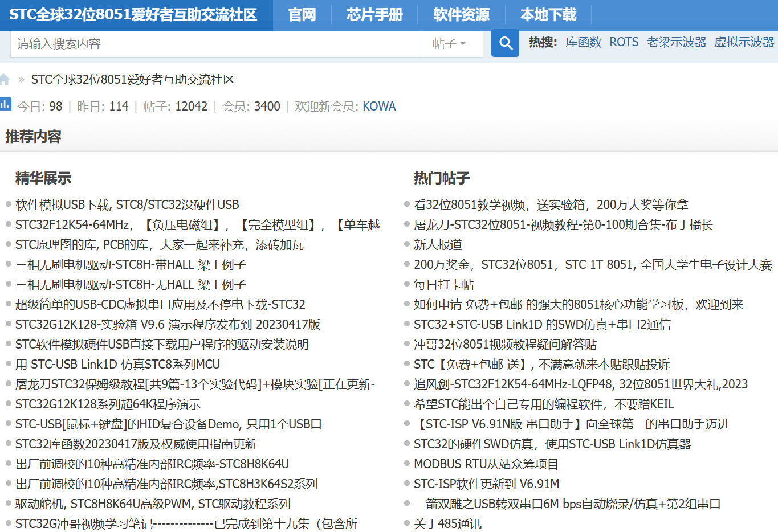Open hot post 希望STC能出个自己专用的编程软件
This screenshot has height=532, width=778.
click(x=544, y=404)
